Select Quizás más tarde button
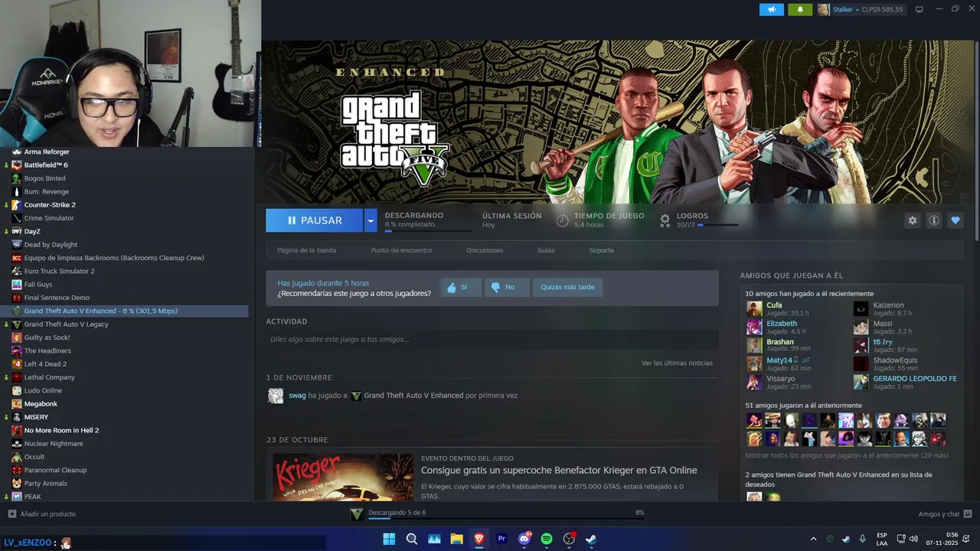The width and height of the screenshot is (980, 551). [567, 288]
